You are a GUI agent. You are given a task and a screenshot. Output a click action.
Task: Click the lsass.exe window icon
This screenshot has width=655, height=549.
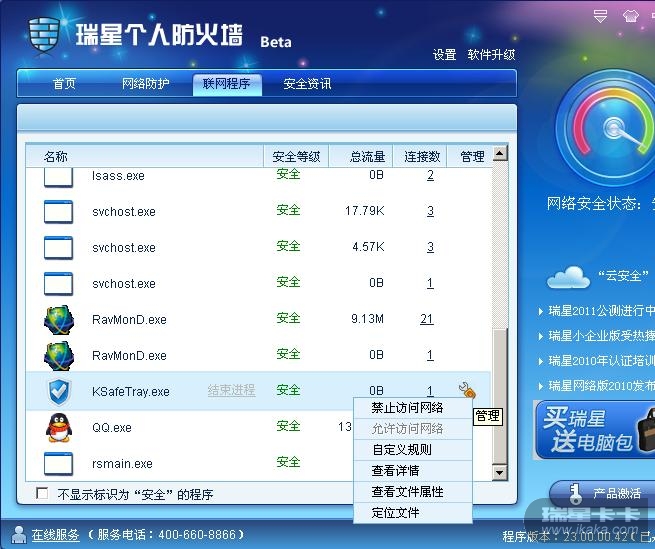[x=58, y=177]
